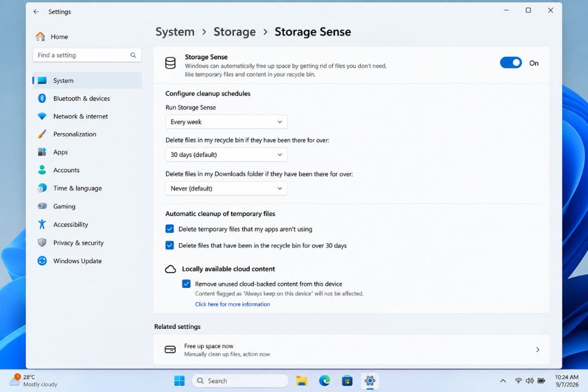
Task: Click System in the breadcrumb
Action: (175, 32)
